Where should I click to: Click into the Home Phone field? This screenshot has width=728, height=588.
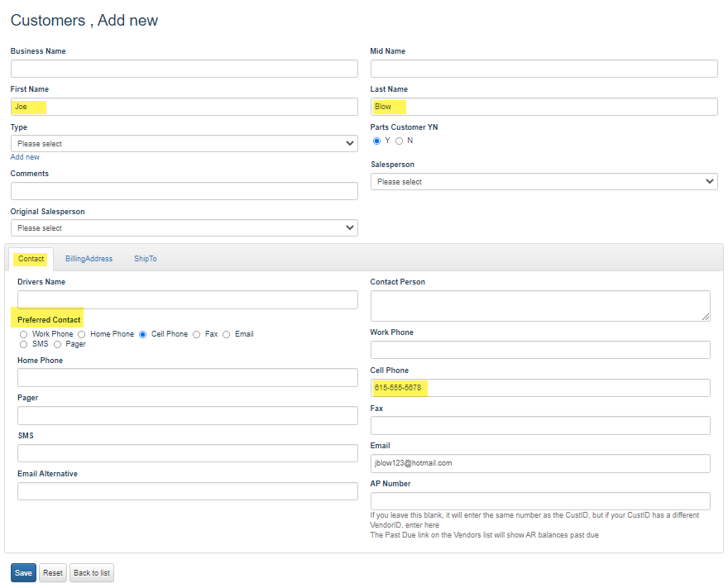pos(188,378)
